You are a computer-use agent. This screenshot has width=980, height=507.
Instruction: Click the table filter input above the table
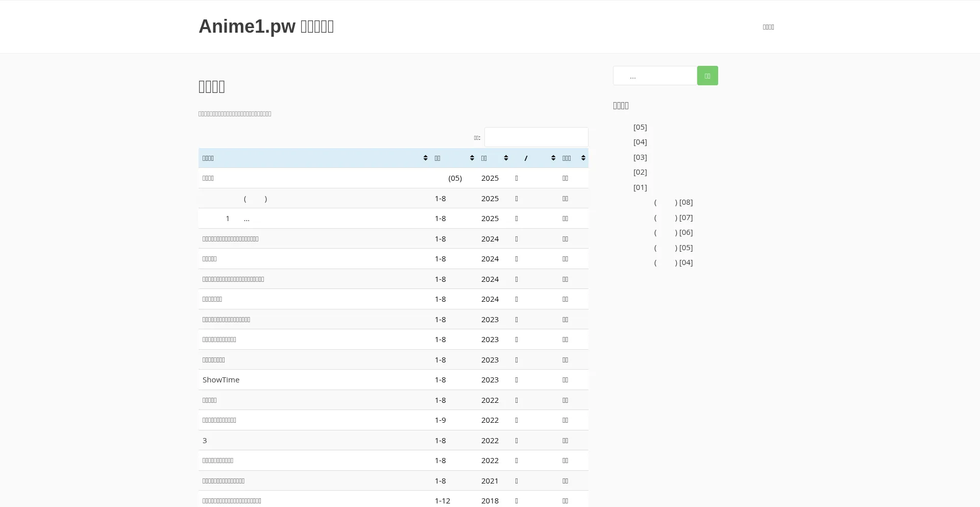coord(536,137)
